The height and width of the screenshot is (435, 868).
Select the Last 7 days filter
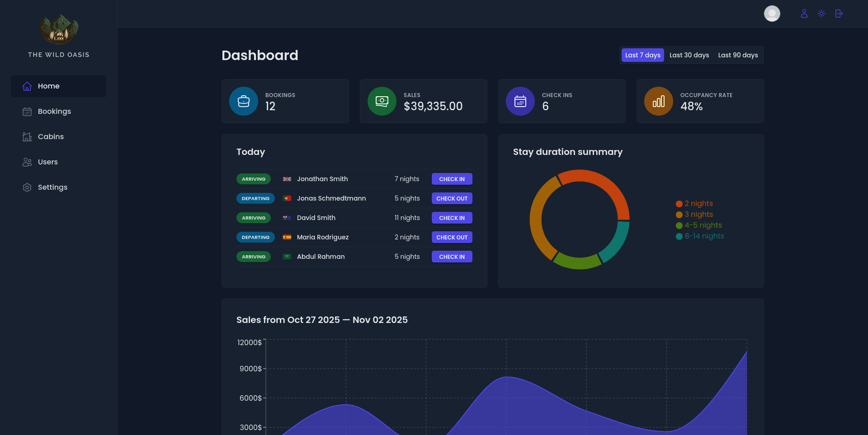tap(642, 55)
